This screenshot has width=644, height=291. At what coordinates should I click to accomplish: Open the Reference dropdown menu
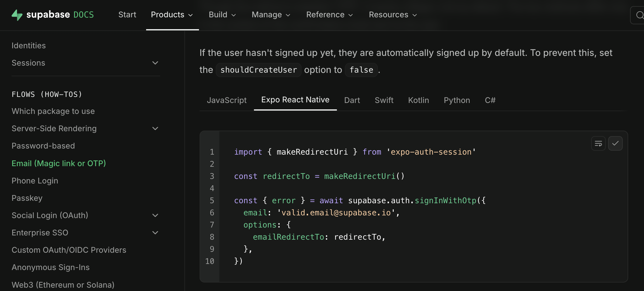tap(330, 15)
